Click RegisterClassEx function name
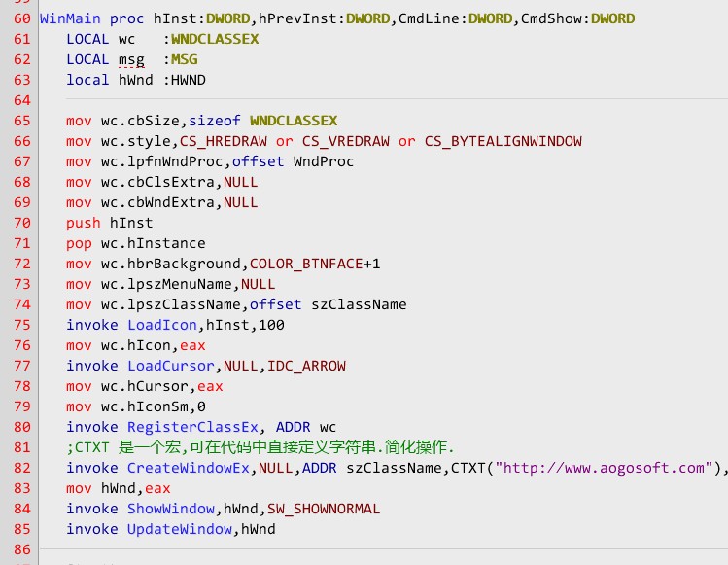The image size is (728, 565). 192,428
